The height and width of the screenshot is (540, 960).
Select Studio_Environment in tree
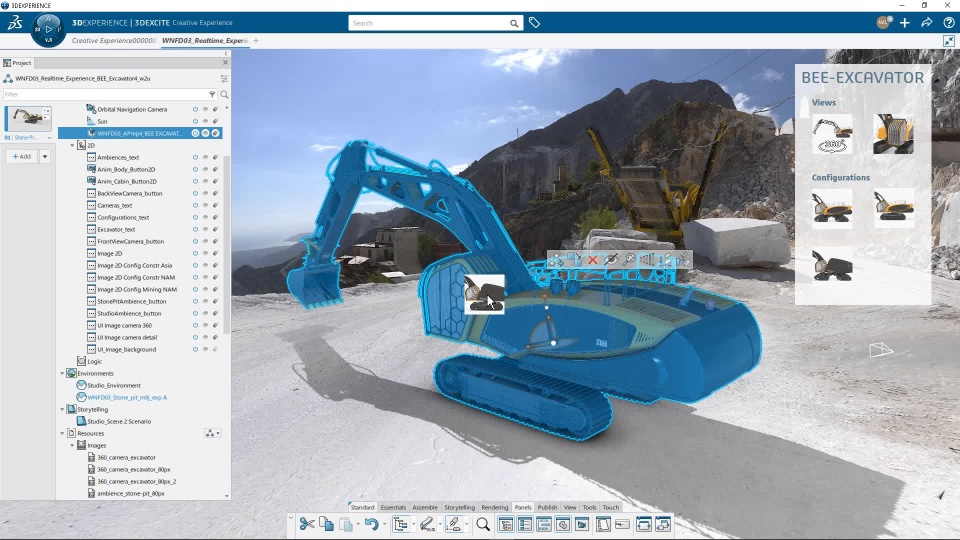[114, 385]
